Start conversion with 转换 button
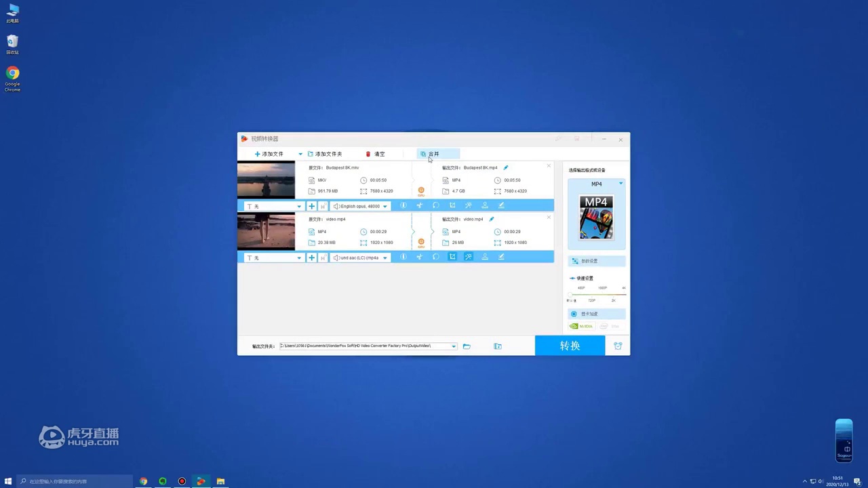Image resolution: width=868 pixels, height=488 pixels. pos(570,346)
